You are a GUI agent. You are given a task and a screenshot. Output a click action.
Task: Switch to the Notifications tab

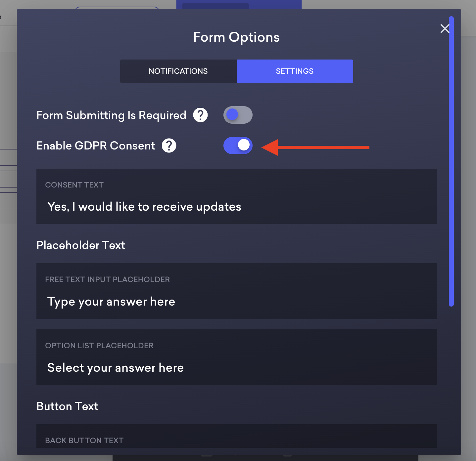[x=178, y=71]
